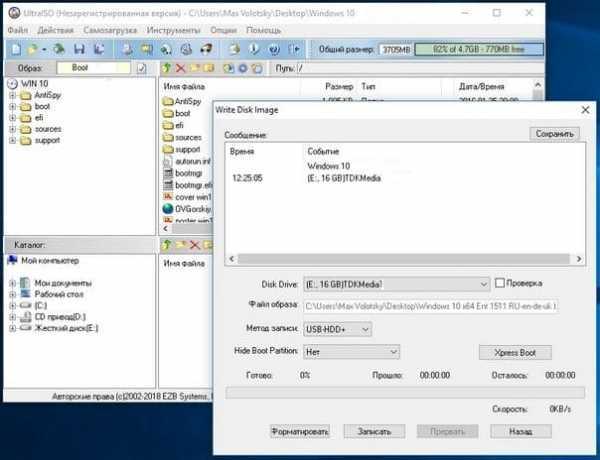Open the dropdown arrow beside the Open icon

click(x=44, y=49)
